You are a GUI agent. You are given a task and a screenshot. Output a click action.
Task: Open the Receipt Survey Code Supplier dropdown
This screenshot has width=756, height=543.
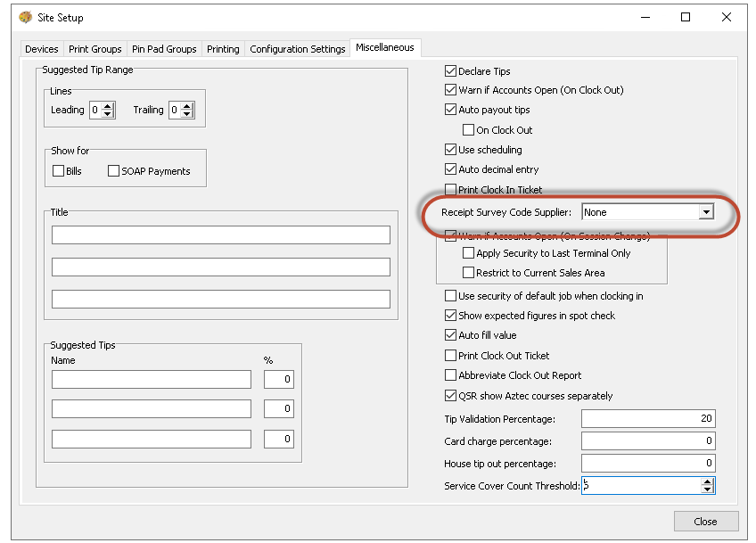coord(706,211)
